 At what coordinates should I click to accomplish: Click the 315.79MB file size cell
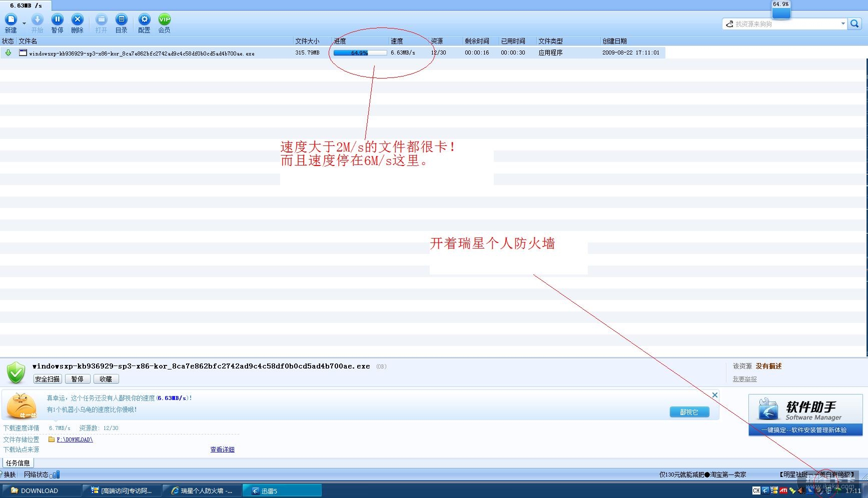307,52
